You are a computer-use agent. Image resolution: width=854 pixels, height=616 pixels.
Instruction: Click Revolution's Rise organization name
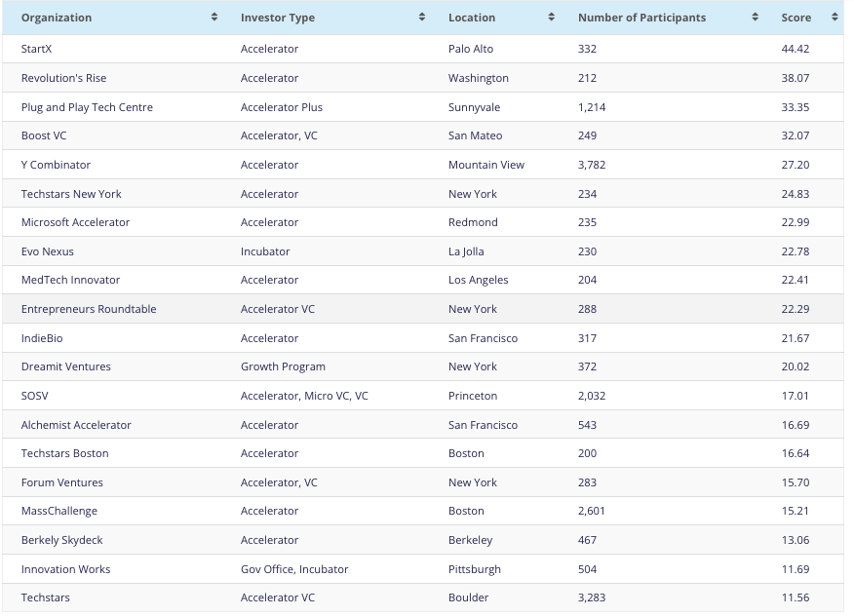[63, 78]
